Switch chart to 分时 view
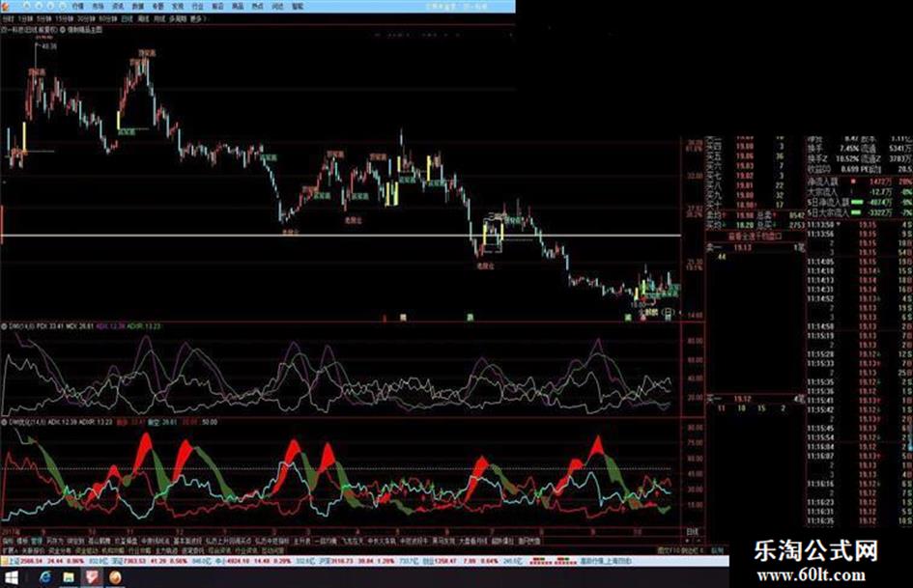The width and height of the screenshot is (913, 588). coord(8,19)
